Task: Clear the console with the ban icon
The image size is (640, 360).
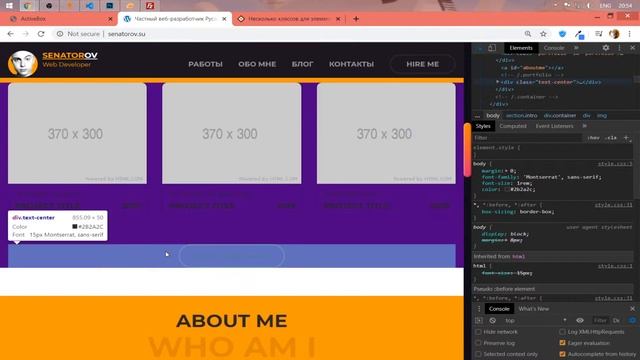Action: click(493, 320)
